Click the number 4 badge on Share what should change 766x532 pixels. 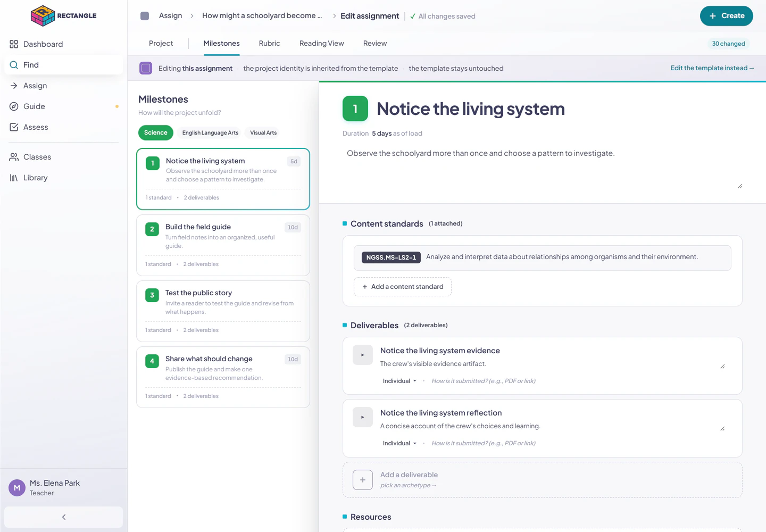pos(152,361)
